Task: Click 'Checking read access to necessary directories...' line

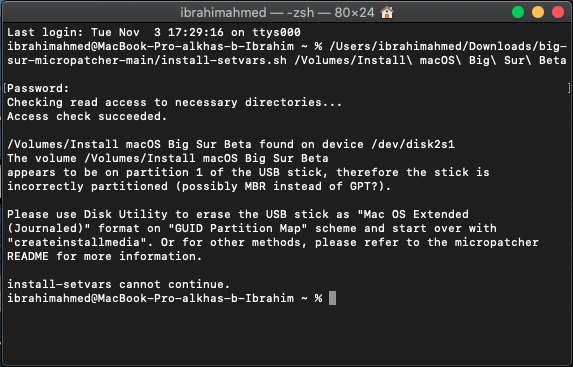Action: [174, 102]
